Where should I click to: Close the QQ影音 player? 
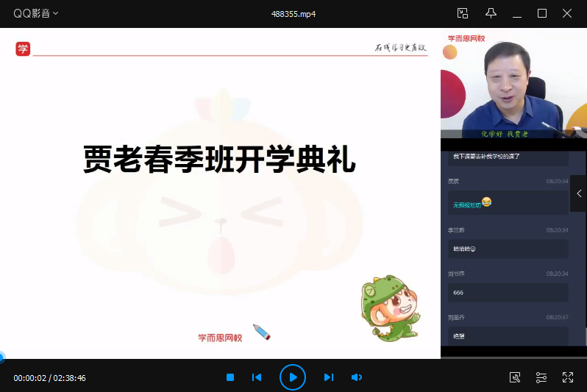pyautogui.click(x=567, y=13)
